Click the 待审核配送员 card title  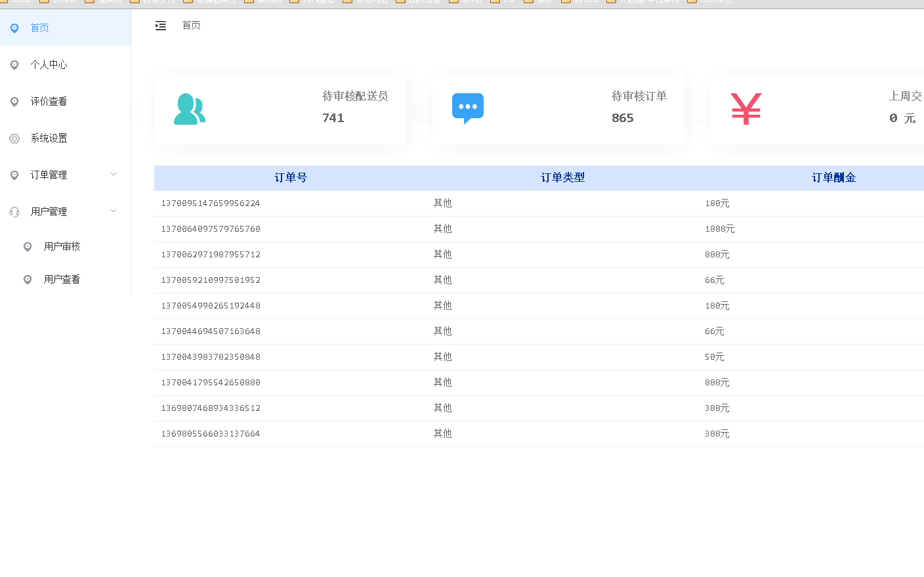coord(355,96)
